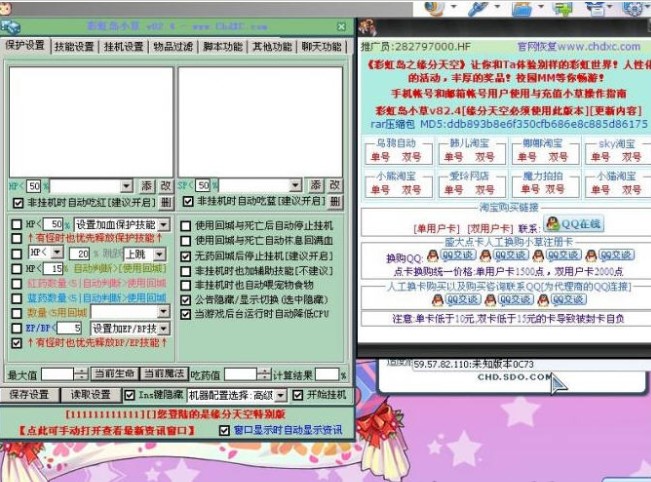Click 读取设置 button
The height and width of the screenshot is (482, 651).
coord(91,395)
